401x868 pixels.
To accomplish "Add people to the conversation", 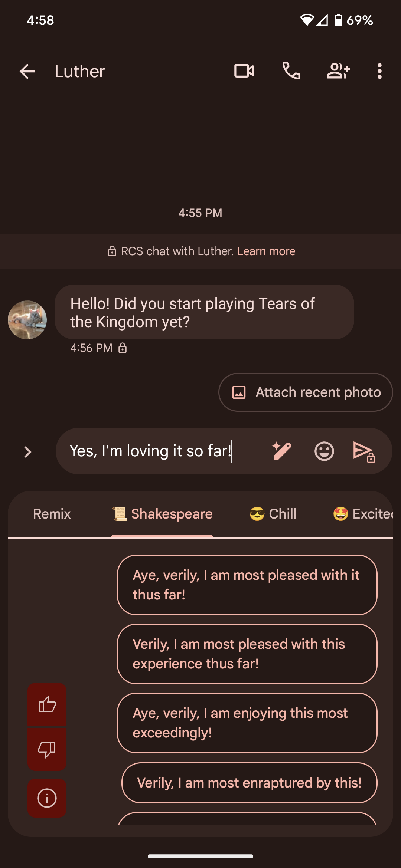I will (x=338, y=71).
